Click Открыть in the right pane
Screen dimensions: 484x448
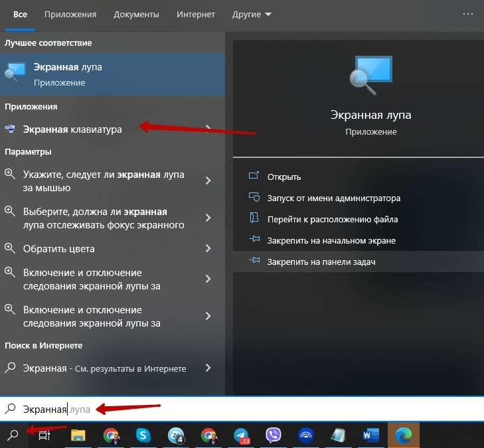click(x=284, y=177)
